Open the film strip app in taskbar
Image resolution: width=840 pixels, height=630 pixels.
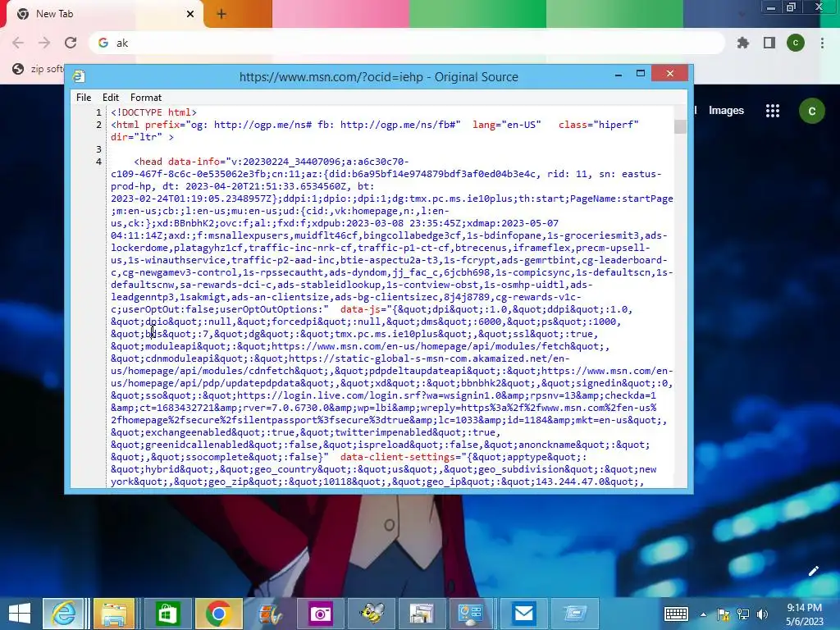click(x=270, y=614)
